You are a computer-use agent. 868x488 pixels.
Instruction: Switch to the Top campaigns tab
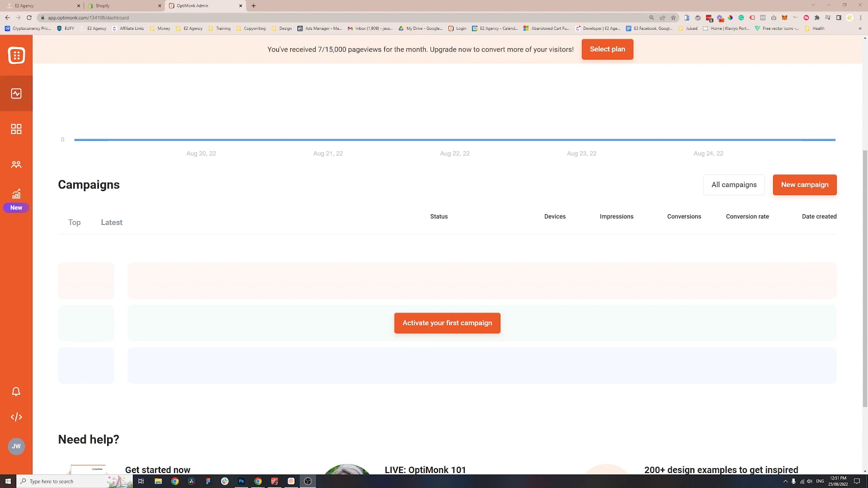click(74, 222)
